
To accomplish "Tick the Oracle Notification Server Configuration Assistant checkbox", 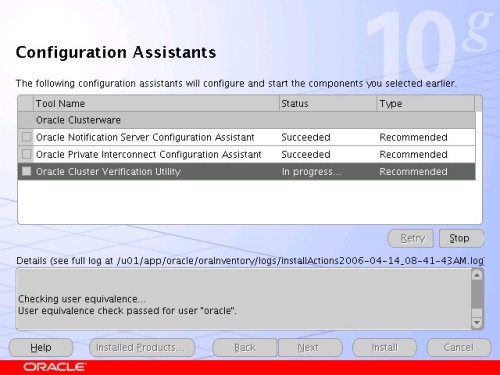I will [x=26, y=137].
